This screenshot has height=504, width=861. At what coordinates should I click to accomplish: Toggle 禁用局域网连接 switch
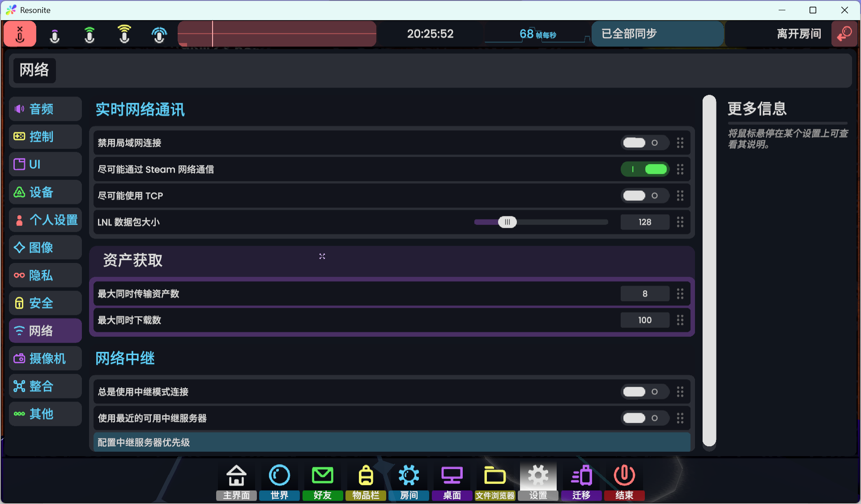click(645, 143)
